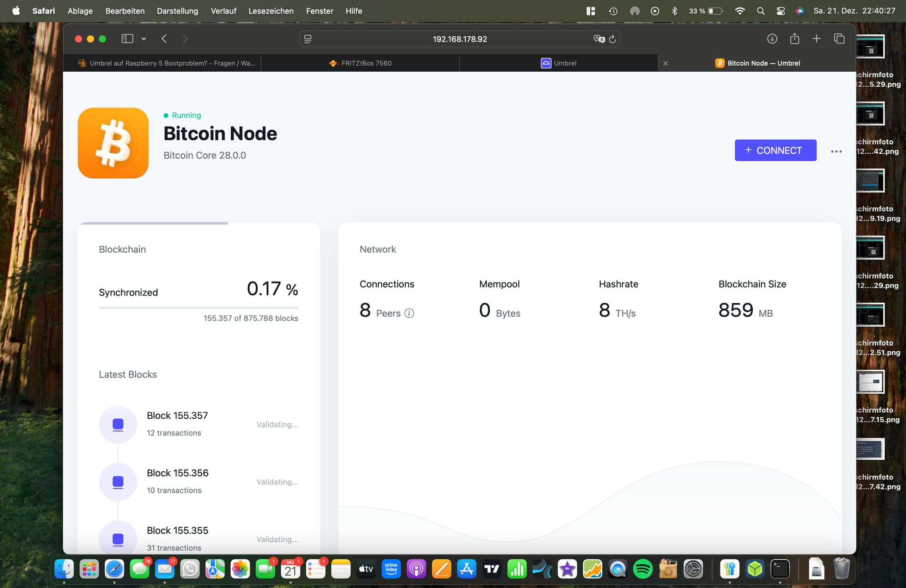906x588 pixels.
Task: Click the CONNECT button
Action: (x=775, y=150)
